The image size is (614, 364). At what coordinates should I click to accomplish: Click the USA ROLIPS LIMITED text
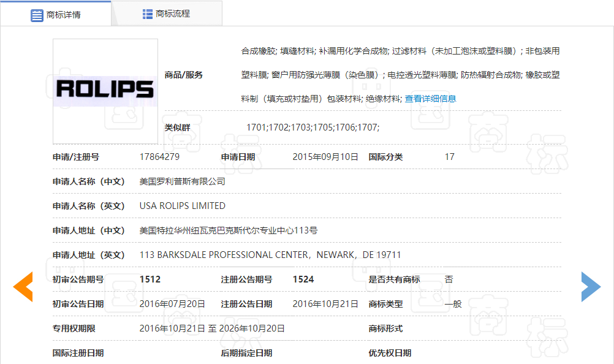[183, 206]
